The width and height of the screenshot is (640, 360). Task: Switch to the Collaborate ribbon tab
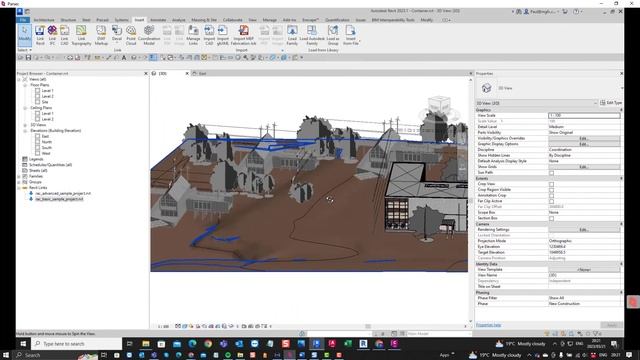(x=233, y=20)
